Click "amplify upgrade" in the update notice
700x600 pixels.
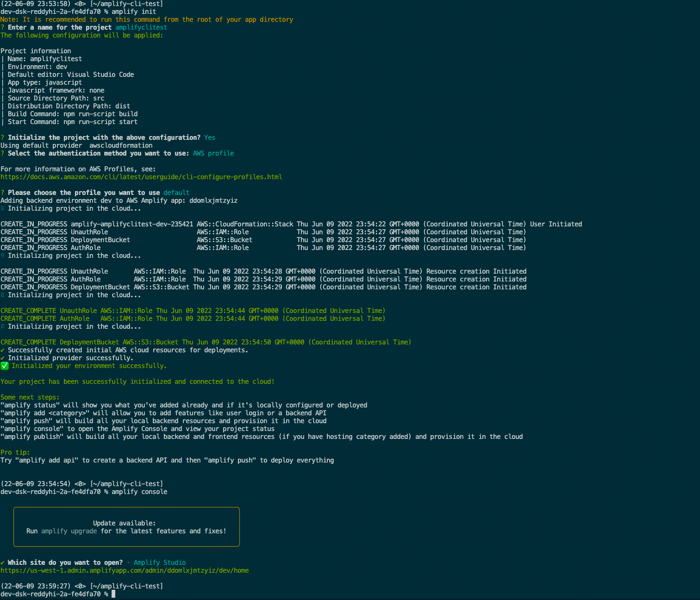[x=69, y=531]
